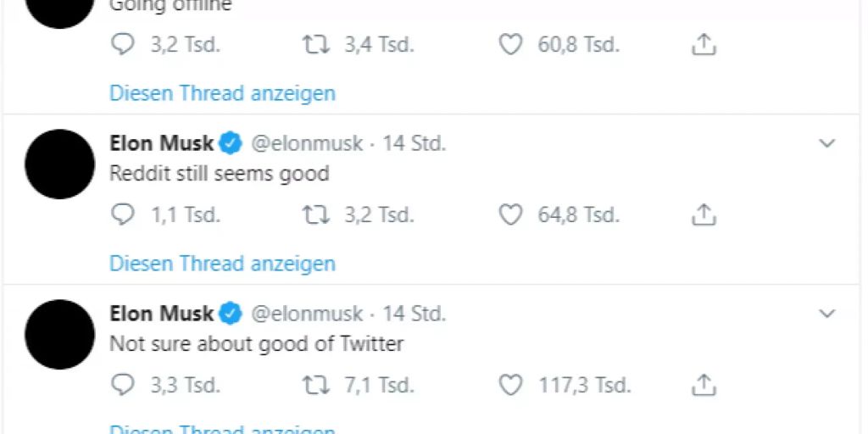Click the avatar next to the Reddit tweet
The width and height of the screenshot is (868, 434).
(x=59, y=164)
